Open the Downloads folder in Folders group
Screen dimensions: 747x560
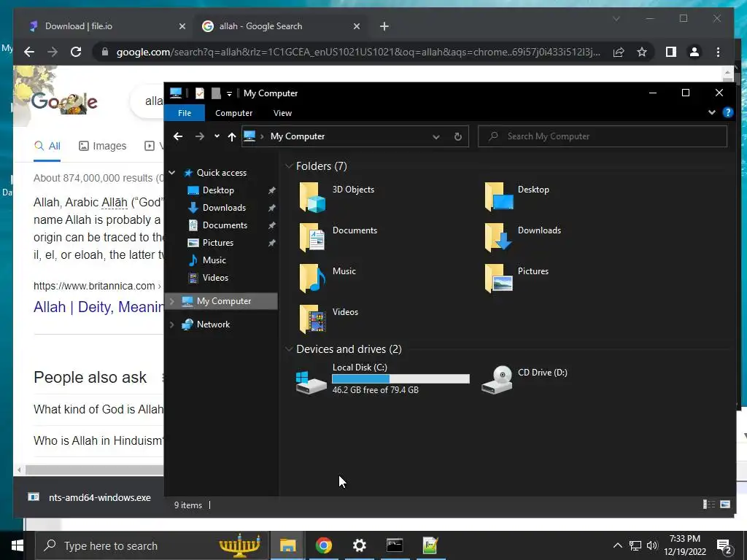[x=498, y=238]
